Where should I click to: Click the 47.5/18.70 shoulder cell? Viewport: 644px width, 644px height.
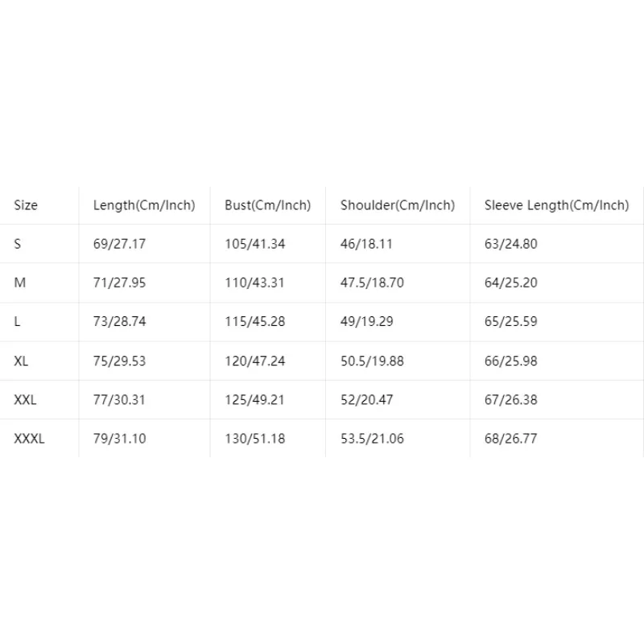pyautogui.click(x=372, y=283)
